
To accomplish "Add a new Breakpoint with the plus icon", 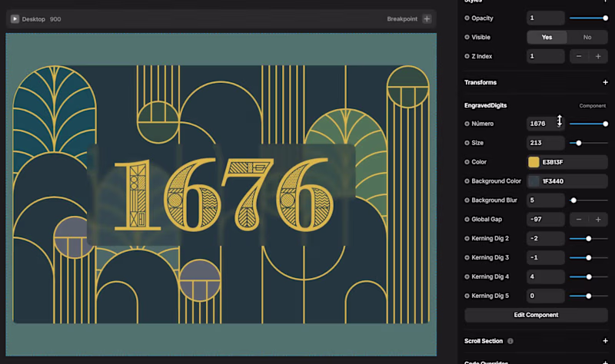I will [427, 18].
